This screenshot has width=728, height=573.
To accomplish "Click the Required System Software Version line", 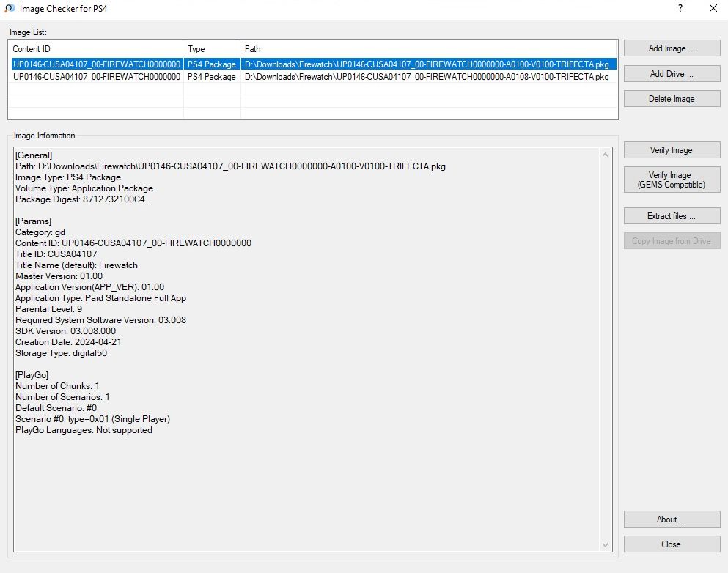I will point(100,319).
